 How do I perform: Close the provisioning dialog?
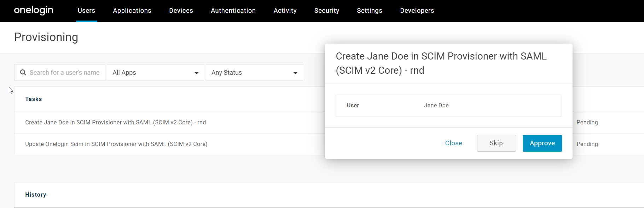point(454,143)
